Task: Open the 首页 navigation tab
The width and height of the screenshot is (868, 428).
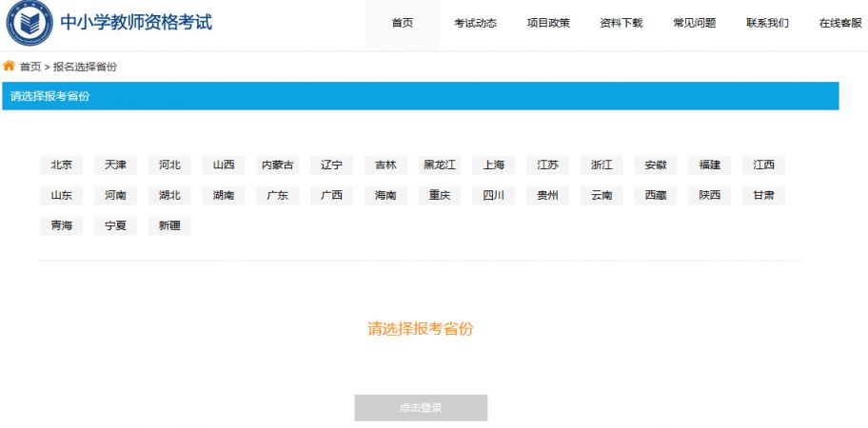Action: 403,23
